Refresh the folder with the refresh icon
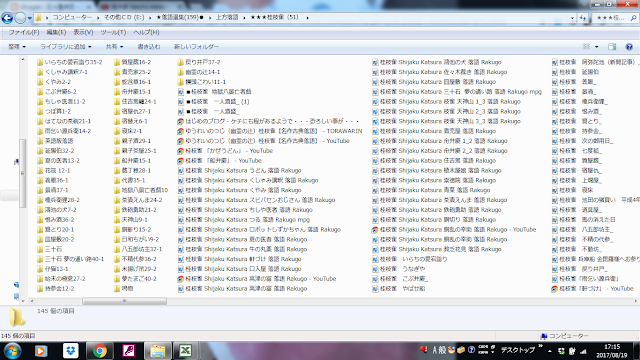 tap(582, 18)
